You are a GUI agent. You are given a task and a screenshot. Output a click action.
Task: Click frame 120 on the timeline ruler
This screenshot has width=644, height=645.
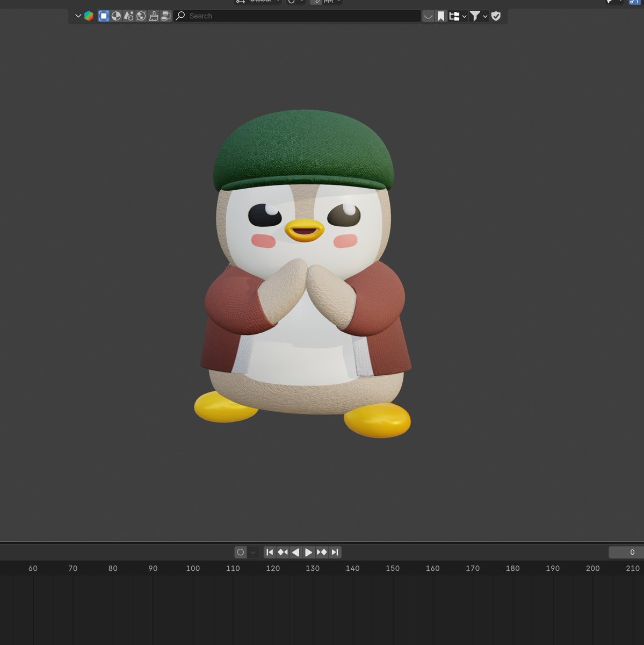click(x=273, y=568)
